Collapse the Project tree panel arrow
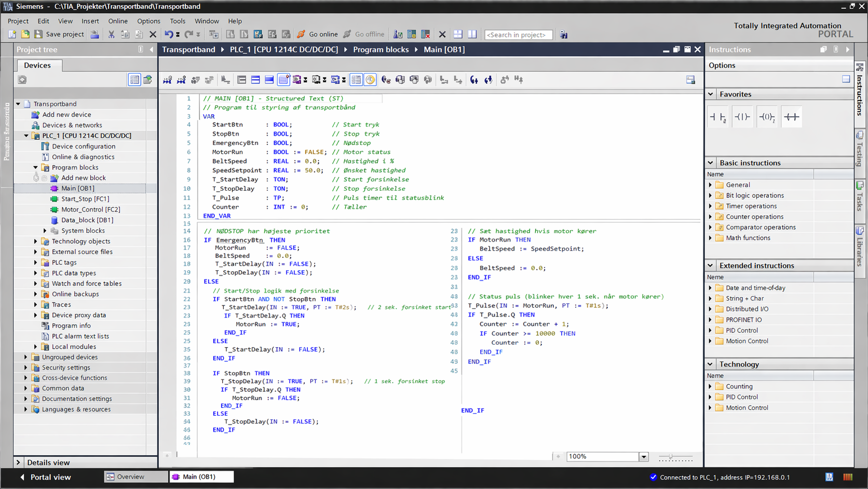The width and height of the screenshot is (868, 489). point(152,49)
